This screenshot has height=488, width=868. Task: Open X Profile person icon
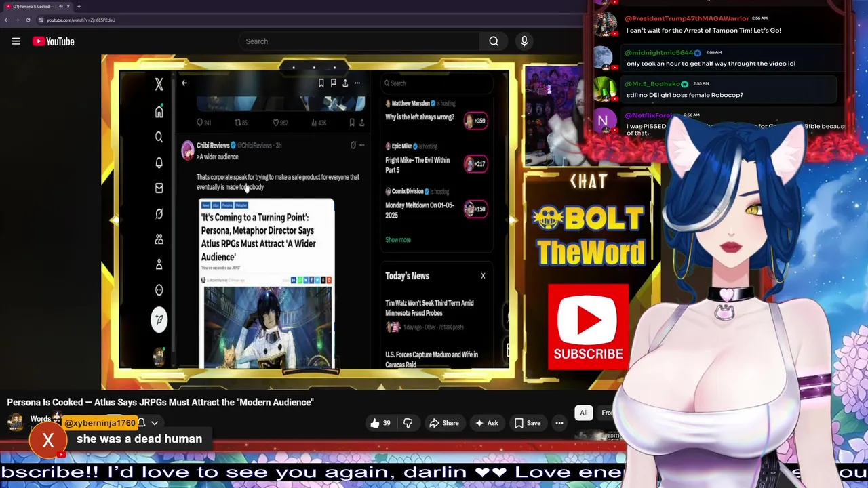pos(159,264)
